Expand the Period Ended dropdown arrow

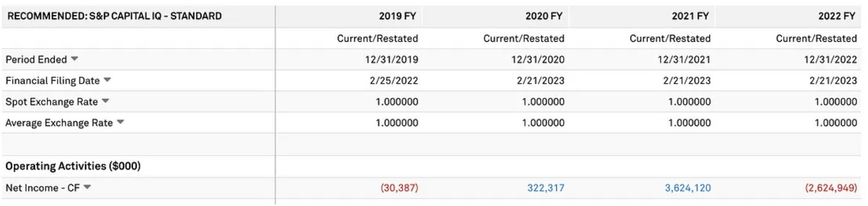(74, 59)
